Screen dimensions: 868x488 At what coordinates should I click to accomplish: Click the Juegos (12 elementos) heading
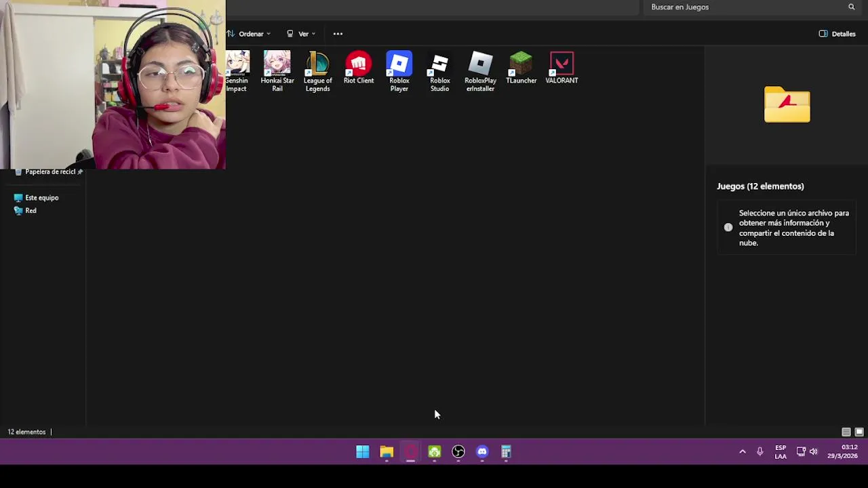760,186
